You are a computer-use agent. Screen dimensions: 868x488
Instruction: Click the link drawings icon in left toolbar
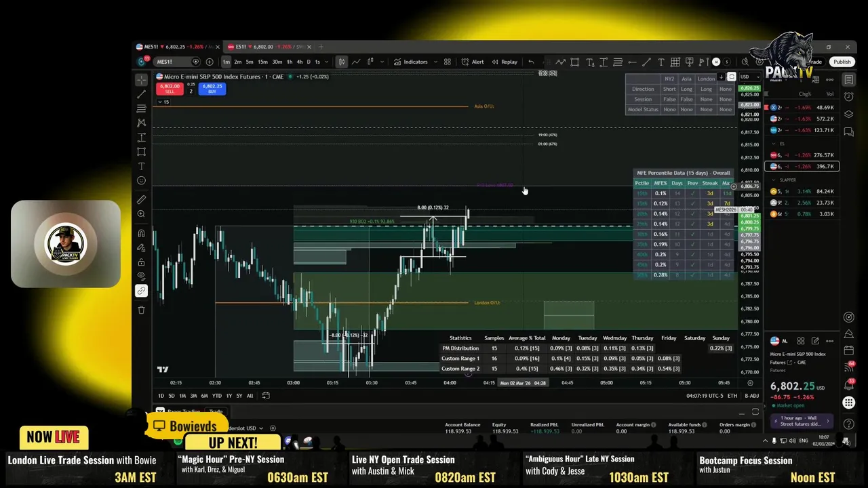pyautogui.click(x=141, y=291)
